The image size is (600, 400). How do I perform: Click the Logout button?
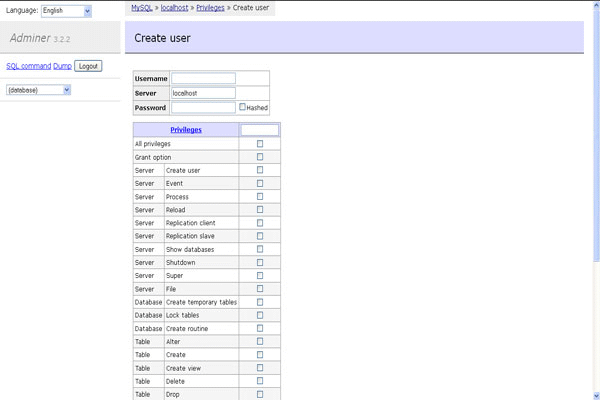[x=88, y=66]
